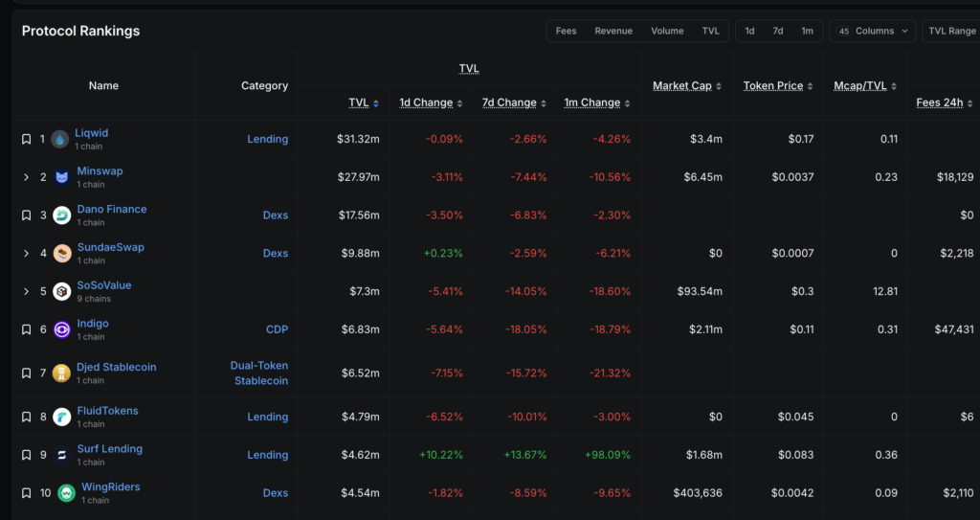
Task: Bookmark the FluidTokens row
Action: (x=26, y=417)
